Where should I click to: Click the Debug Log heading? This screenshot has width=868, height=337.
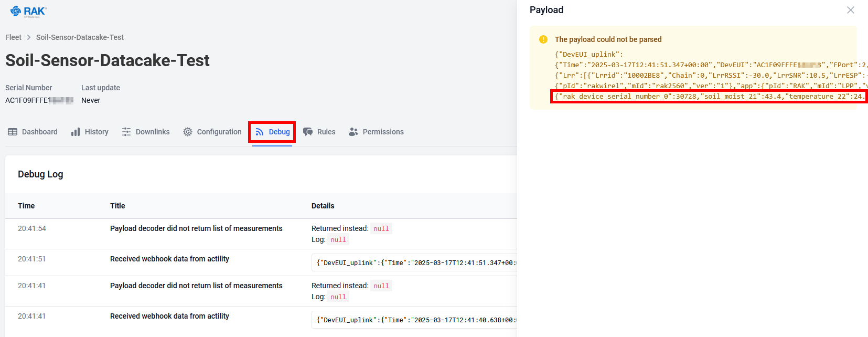[40, 174]
